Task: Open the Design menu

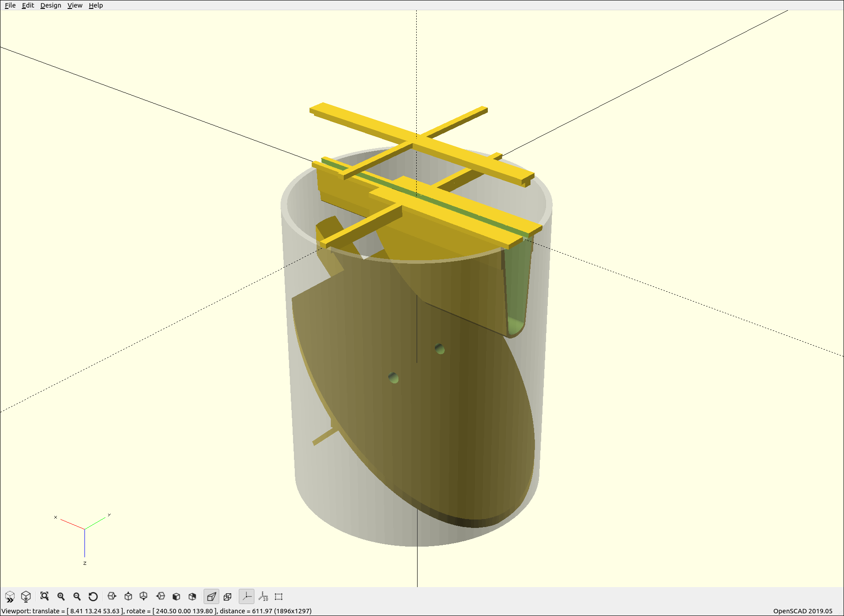Action: (51, 5)
